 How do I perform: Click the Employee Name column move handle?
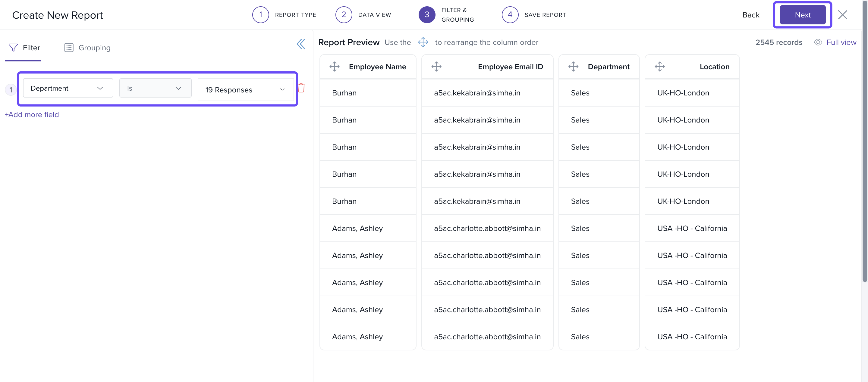tap(334, 67)
